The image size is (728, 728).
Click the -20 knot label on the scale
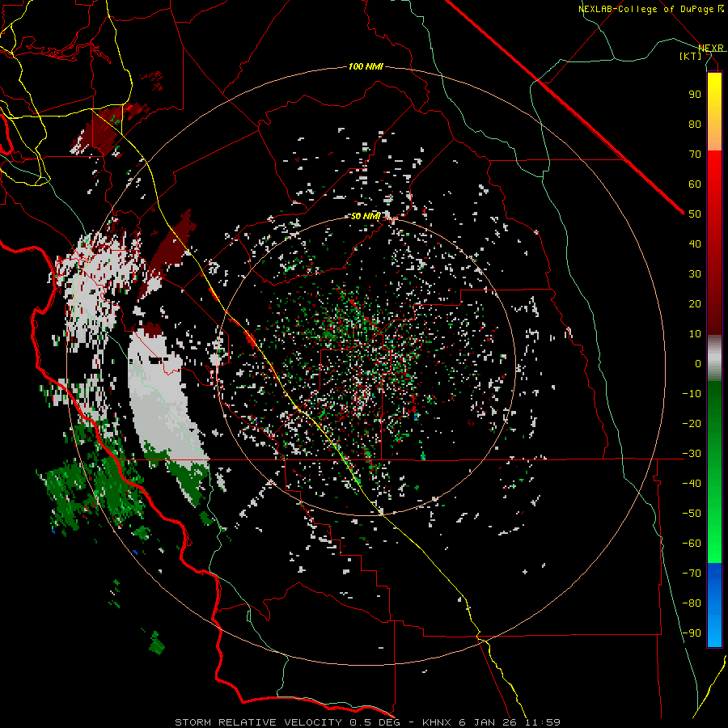tap(692, 423)
